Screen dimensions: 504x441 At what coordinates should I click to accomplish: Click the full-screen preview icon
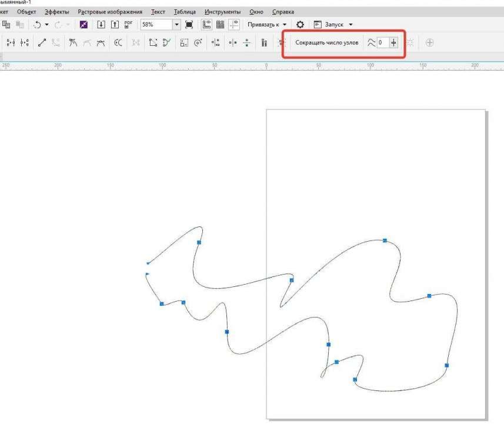189,25
